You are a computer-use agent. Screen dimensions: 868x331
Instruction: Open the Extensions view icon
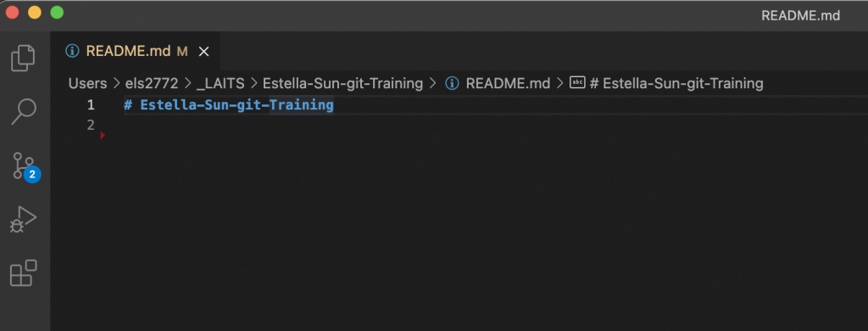(23, 272)
